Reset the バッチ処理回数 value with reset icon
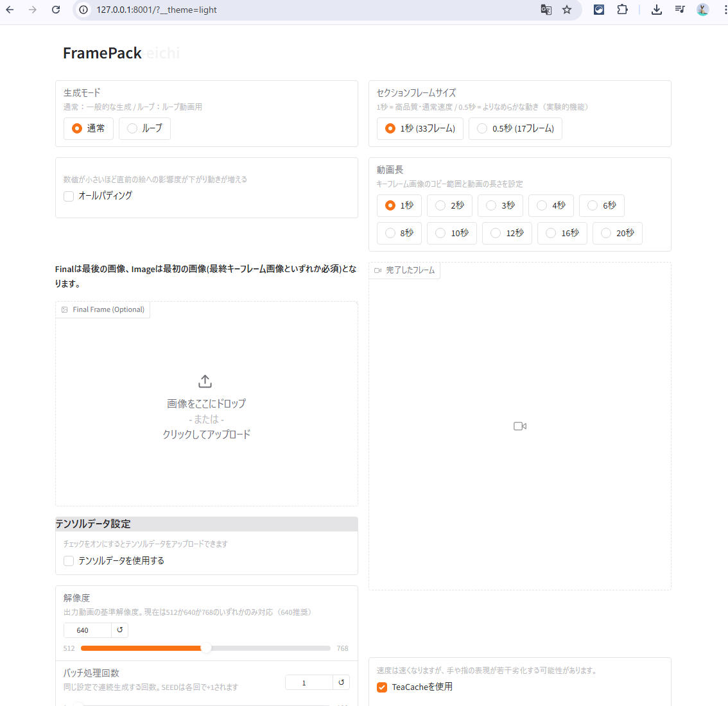728x706 pixels. click(x=341, y=682)
